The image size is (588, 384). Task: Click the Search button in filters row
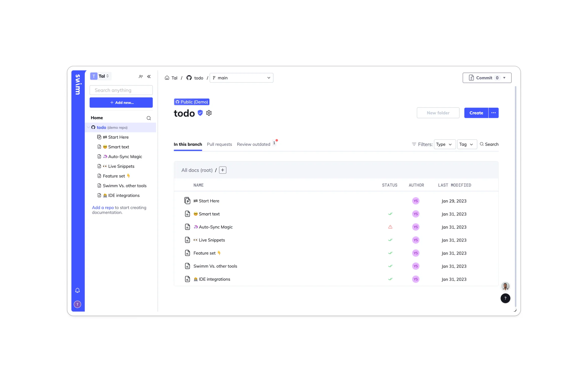489,144
